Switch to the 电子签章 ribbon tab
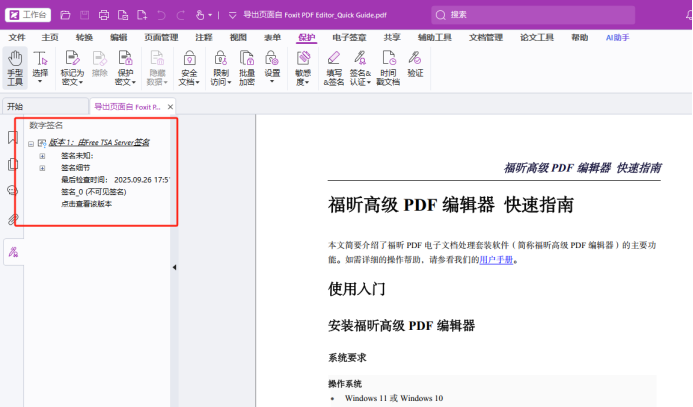This screenshot has height=407, width=693. [x=348, y=37]
